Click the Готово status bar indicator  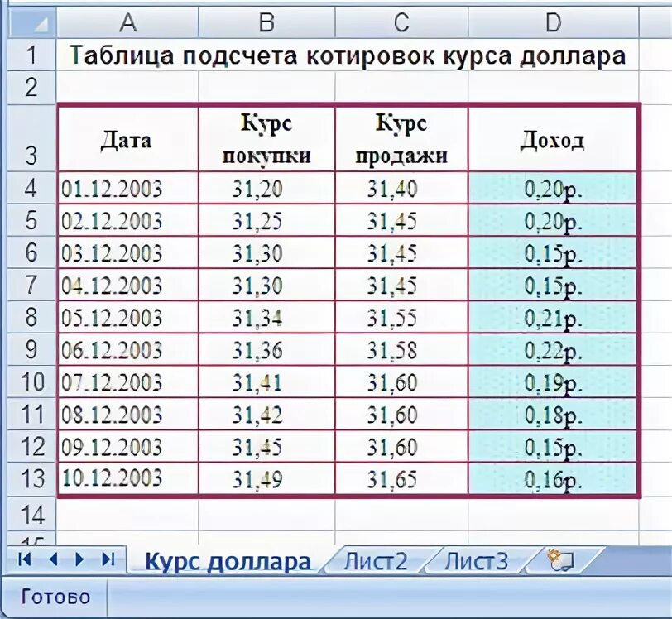point(55,597)
